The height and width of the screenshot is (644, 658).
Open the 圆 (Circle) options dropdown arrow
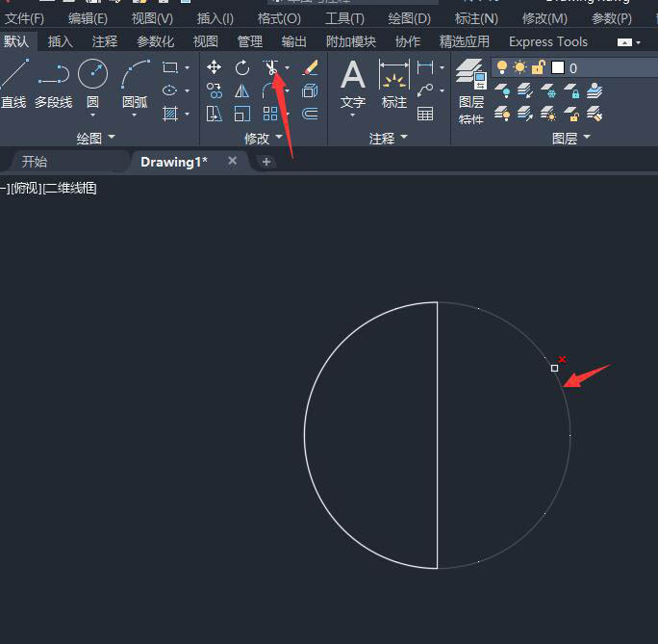click(x=93, y=115)
